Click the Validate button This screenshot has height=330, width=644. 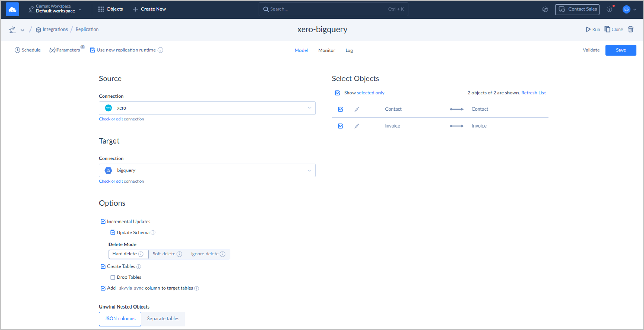pyautogui.click(x=591, y=50)
